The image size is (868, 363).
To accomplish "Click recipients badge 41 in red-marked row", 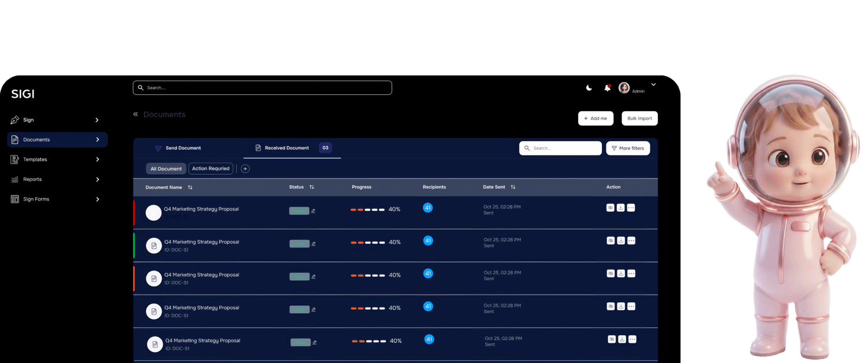I will tap(428, 208).
